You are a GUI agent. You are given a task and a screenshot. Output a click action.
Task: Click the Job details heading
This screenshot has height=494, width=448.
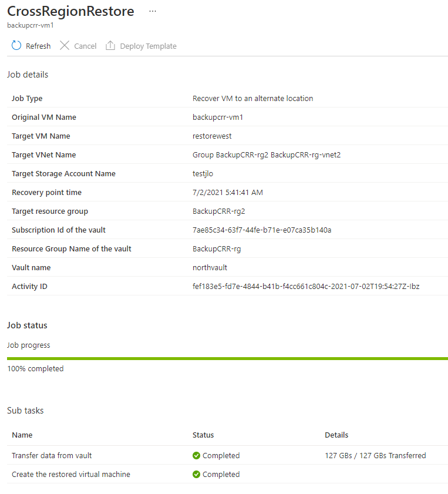point(28,75)
